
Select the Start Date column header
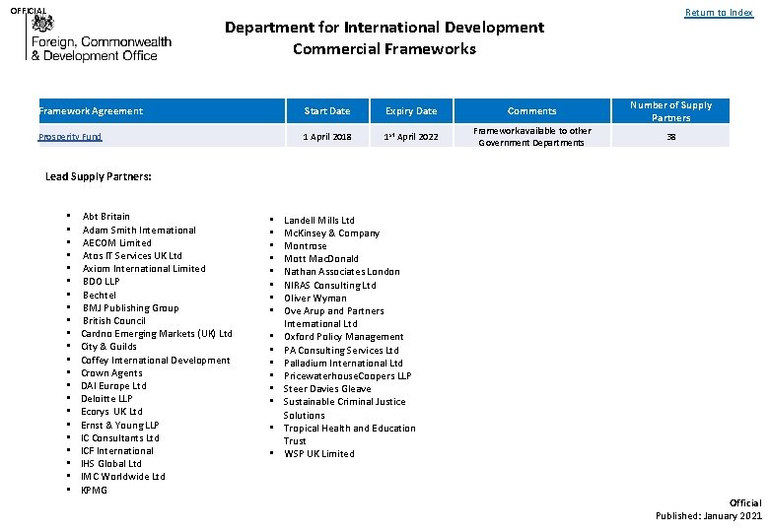[x=327, y=110]
